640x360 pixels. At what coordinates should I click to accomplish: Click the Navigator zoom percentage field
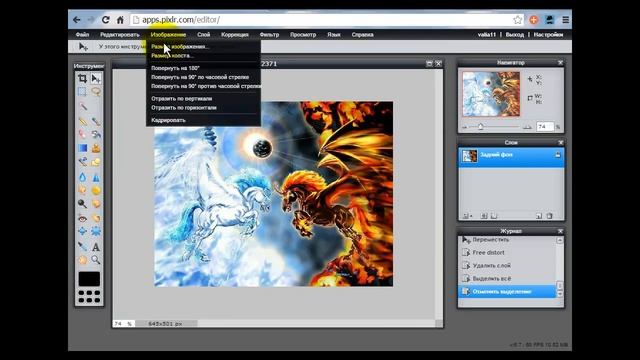545,127
